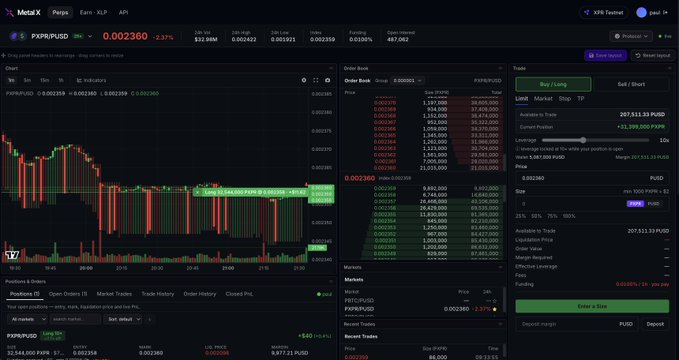This screenshot has height=360, width=679.
Task: Switch to TP order type
Action: coord(581,99)
